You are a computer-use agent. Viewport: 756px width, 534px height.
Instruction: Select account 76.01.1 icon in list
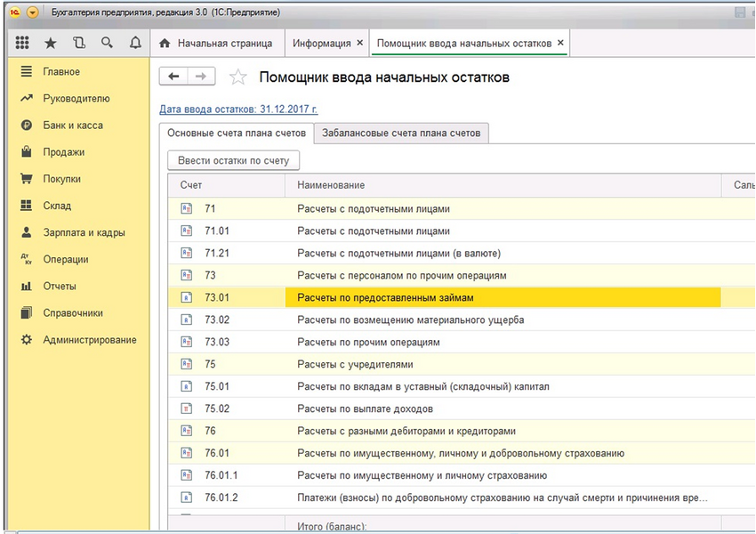click(x=187, y=475)
